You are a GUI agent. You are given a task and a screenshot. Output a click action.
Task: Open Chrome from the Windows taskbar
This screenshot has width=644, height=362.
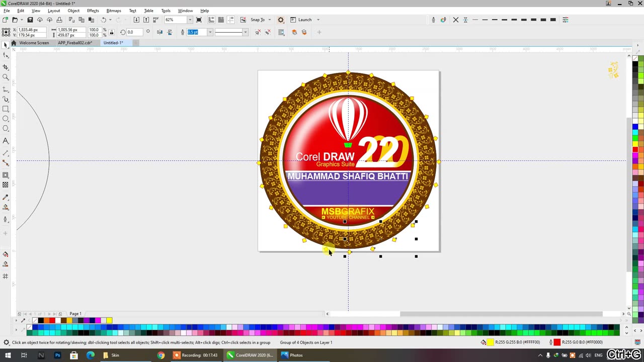click(x=160, y=355)
